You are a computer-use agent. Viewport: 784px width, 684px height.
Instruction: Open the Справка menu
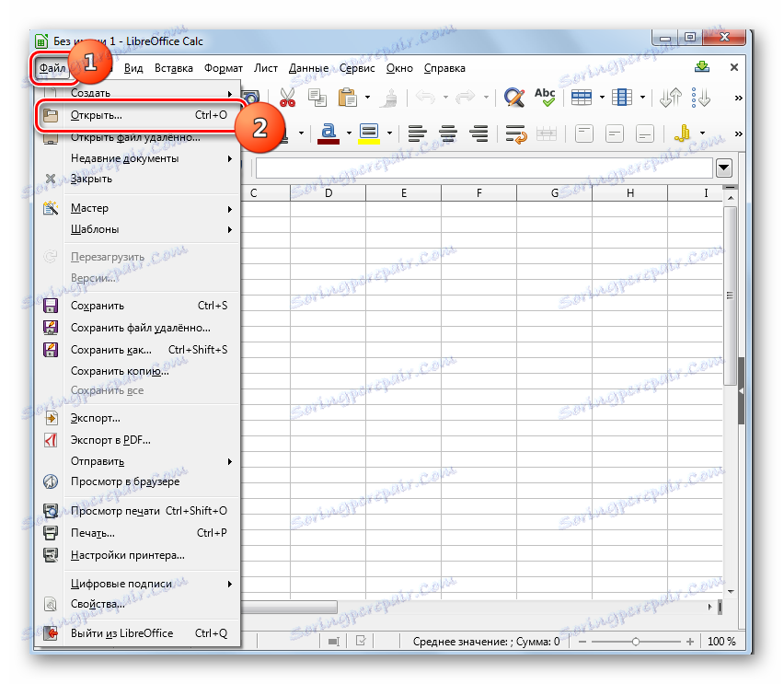[x=444, y=68]
